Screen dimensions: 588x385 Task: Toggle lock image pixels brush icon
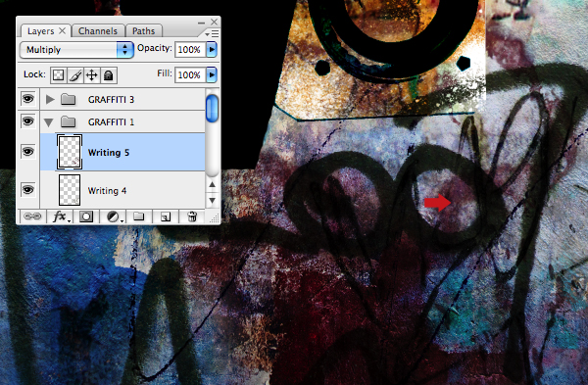point(75,75)
